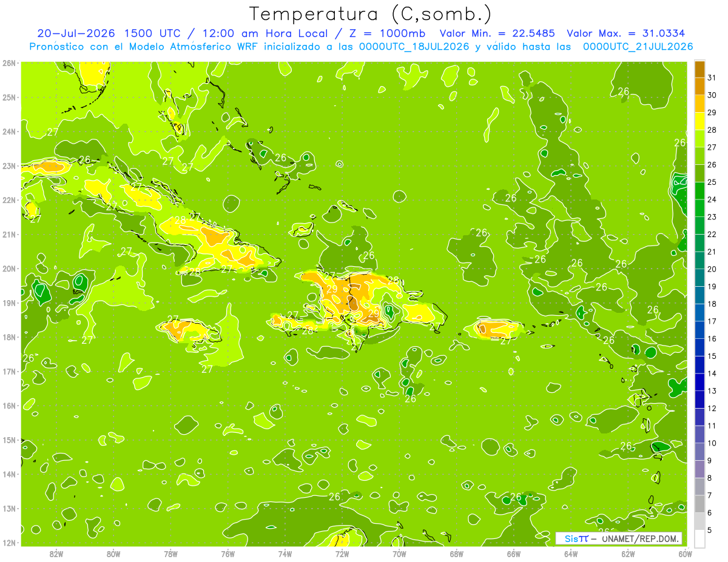
Task: Pick the dark blue segment between 12 and 13
Action: pos(699,400)
